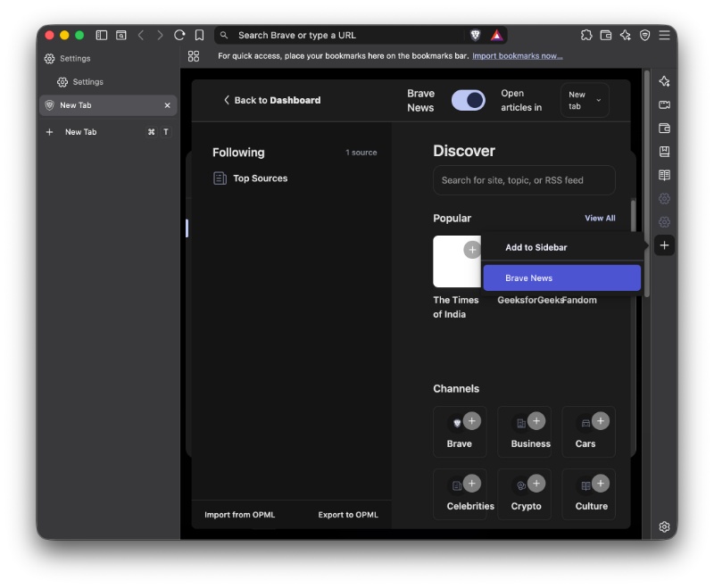Screen dimensions: 714x588
Task: Open the 'Open articles in' New tab dropdown
Action: point(585,100)
